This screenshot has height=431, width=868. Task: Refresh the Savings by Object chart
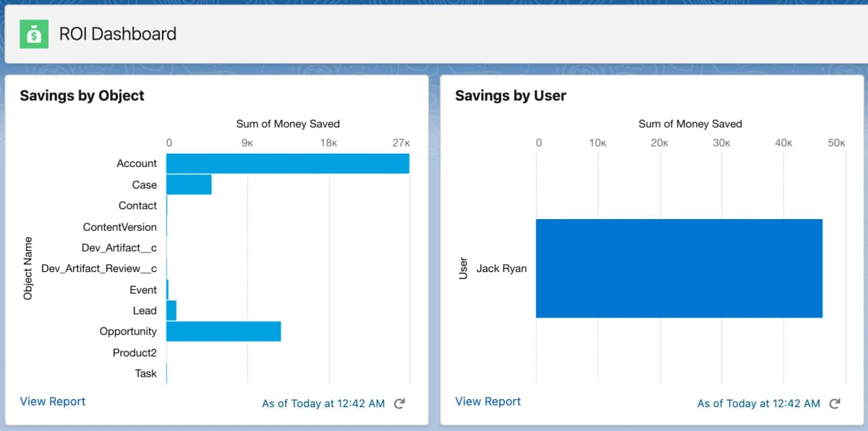399,404
